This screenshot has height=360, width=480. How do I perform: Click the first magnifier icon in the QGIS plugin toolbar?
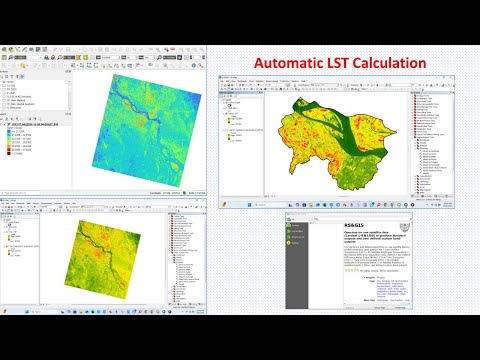click(x=11, y=57)
